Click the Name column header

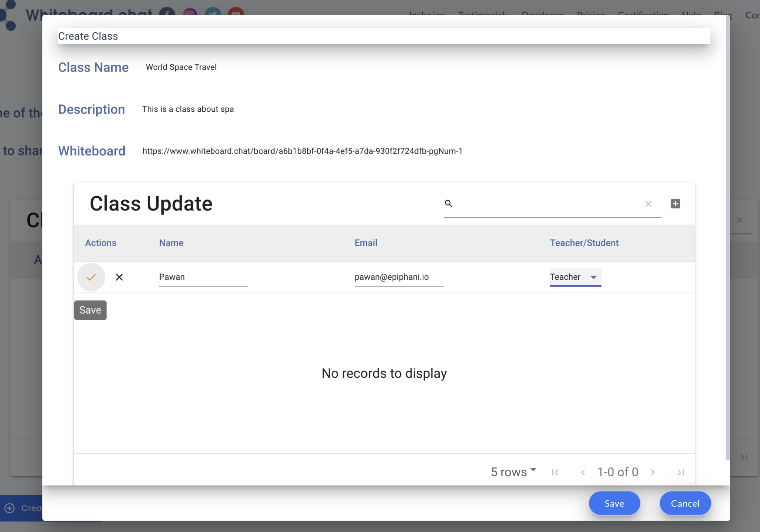171,243
